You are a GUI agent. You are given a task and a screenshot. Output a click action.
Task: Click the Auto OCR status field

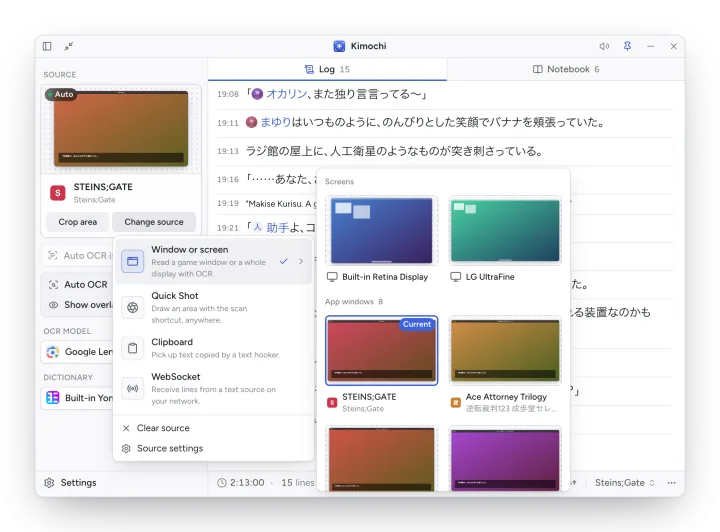pos(78,256)
